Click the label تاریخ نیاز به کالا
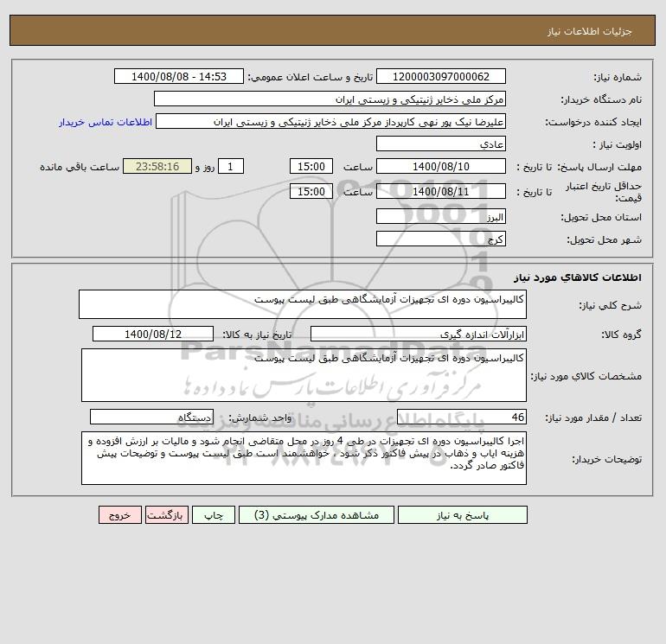This screenshot has width=666, height=644. tap(258, 335)
